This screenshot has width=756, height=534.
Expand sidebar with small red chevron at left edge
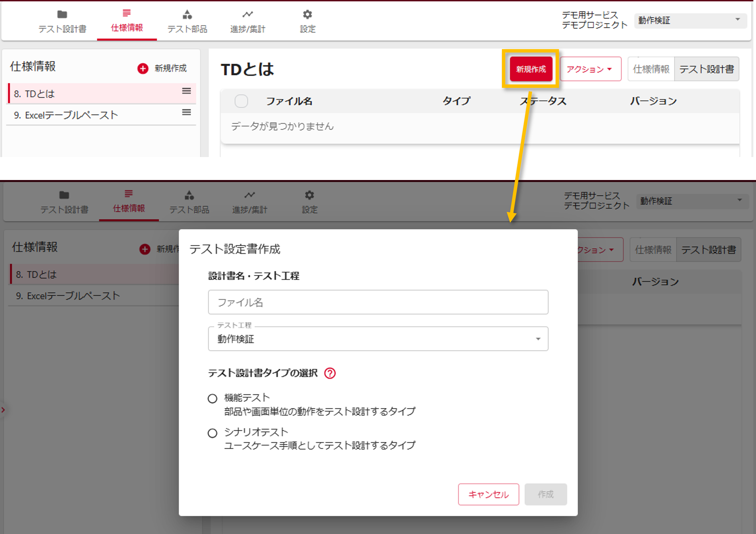3,410
